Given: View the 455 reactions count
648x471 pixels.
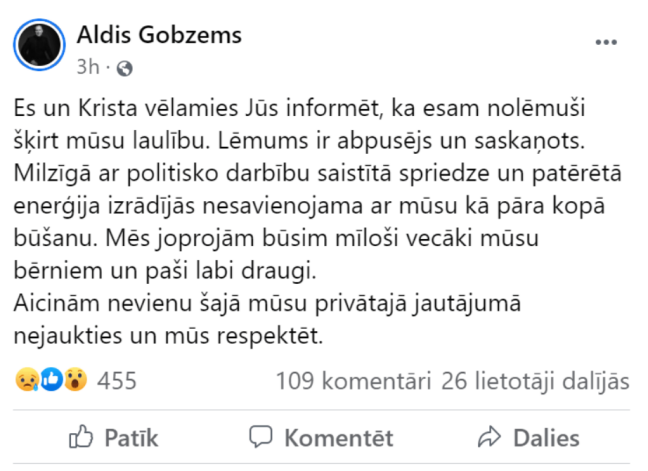Looking at the screenshot, I should tap(117, 381).
